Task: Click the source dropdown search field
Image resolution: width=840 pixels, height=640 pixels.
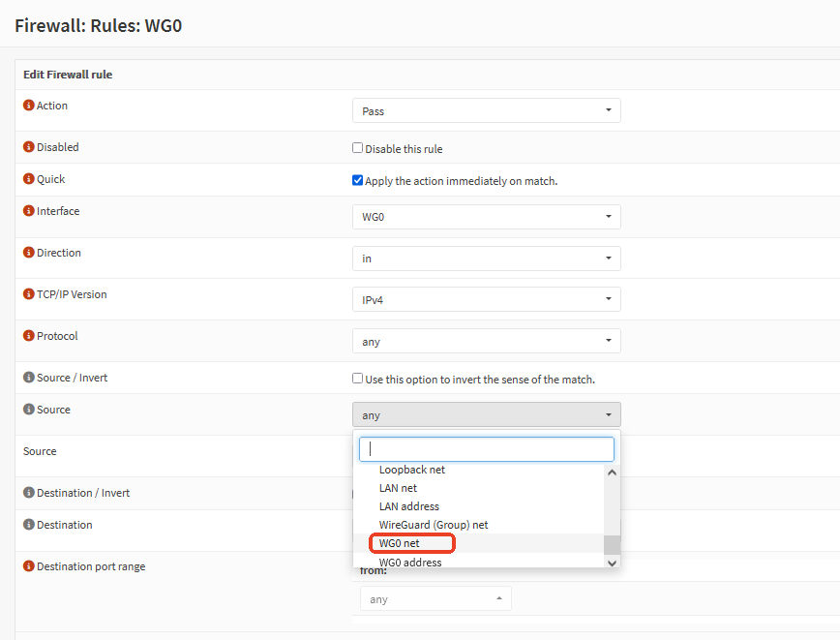Action: coord(486,449)
